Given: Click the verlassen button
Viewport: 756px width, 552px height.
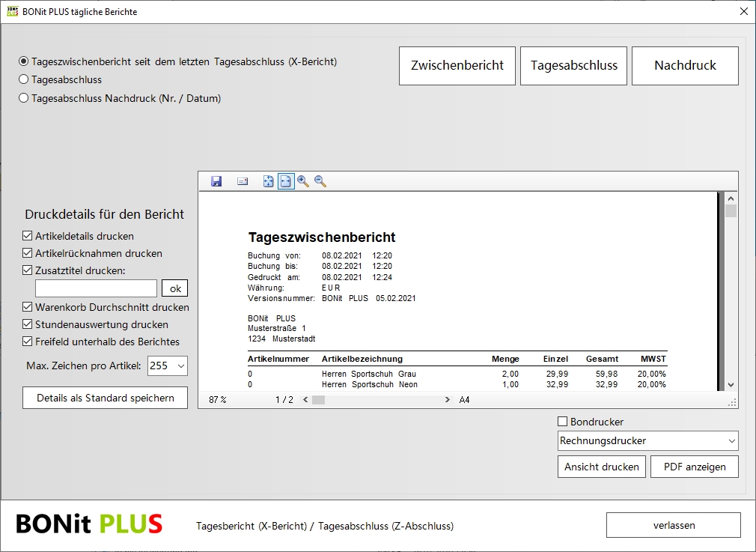Looking at the screenshot, I should tap(674, 525).
